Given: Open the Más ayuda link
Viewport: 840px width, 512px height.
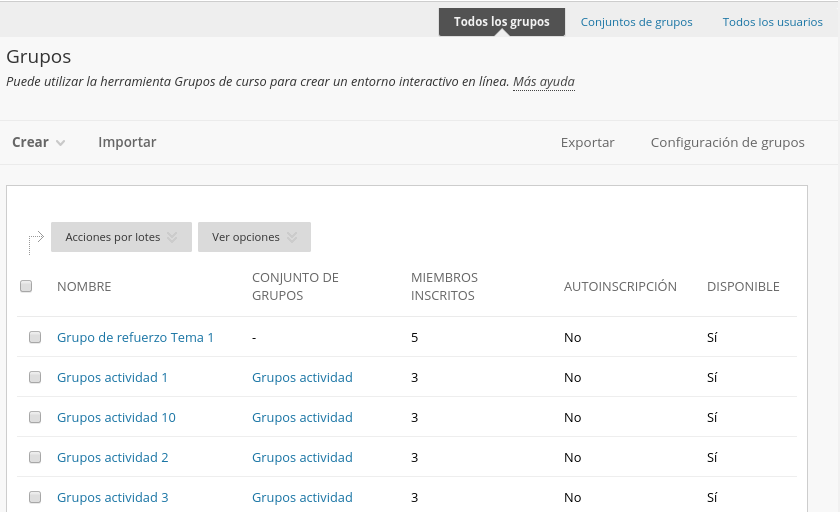Looking at the screenshot, I should click(543, 82).
